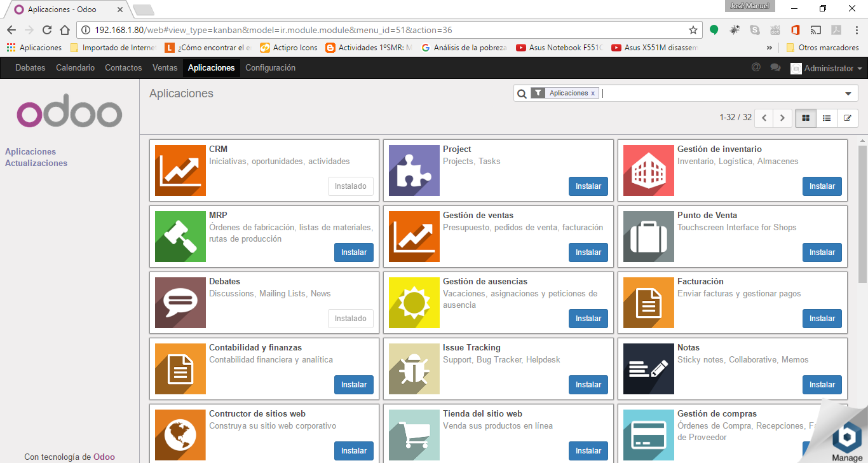Click the Project puzzle piece icon
The width and height of the screenshot is (868, 463).
pos(414,170)
